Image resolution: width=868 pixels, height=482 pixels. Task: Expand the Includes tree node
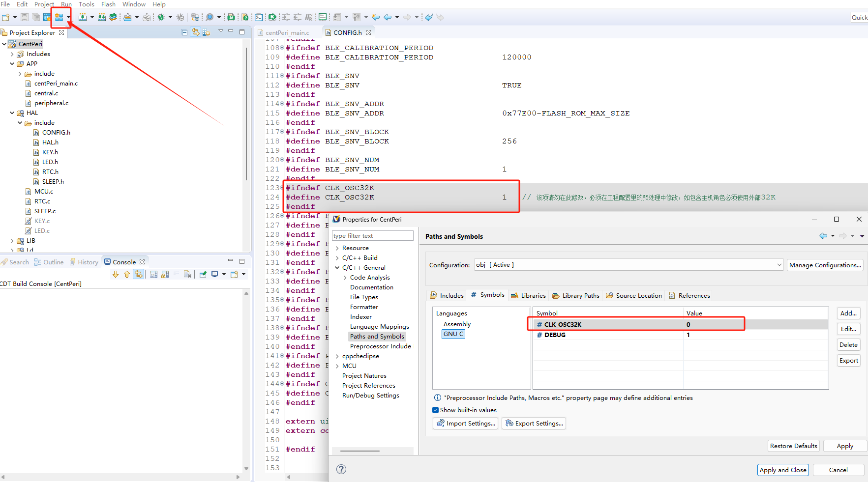point(12,54)
